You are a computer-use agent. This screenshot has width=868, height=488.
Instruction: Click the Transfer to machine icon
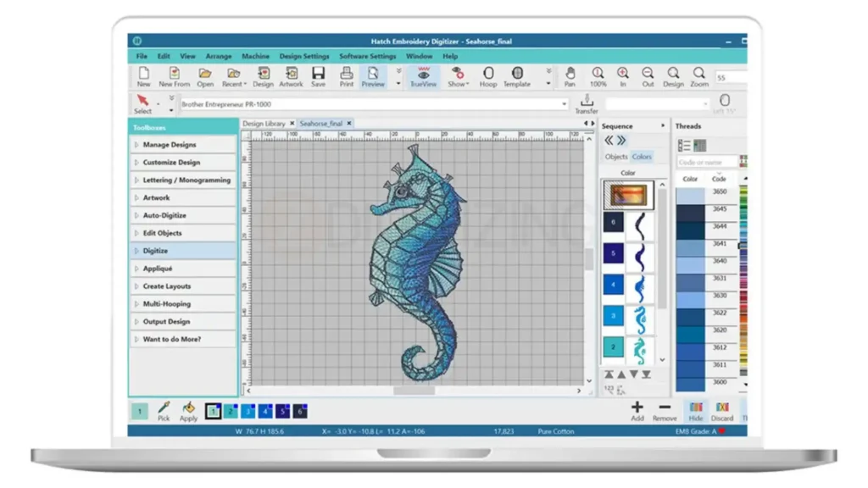point(587,103)
